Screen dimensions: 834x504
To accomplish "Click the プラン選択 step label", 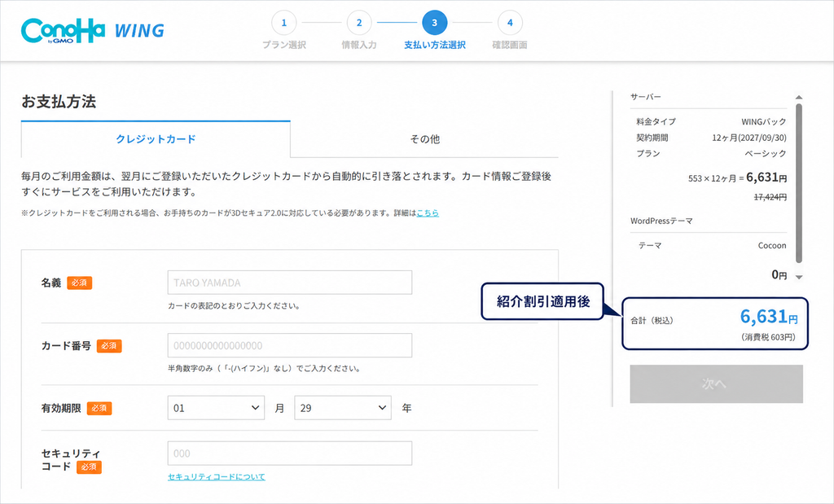I will [x=284, y=46].
